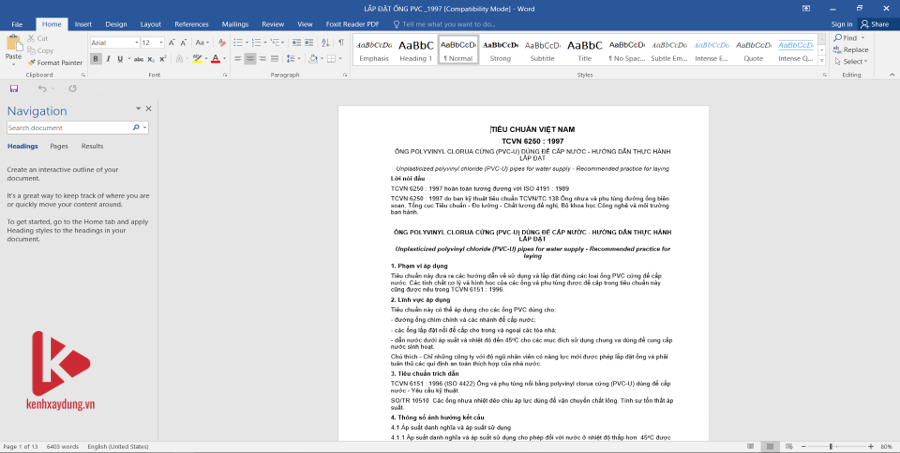Apply italic formatting
The height and width of the screenshot is (453, 900).
(106, 59)
